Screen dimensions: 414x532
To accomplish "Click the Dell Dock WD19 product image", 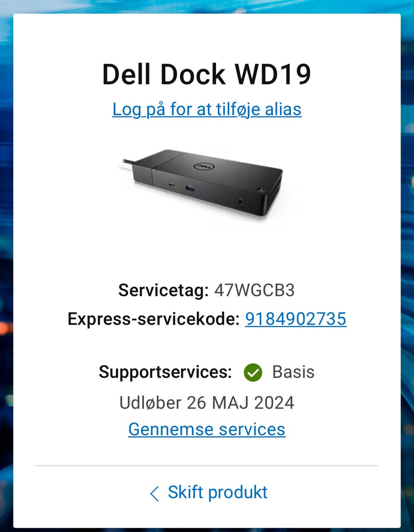I will click(x=202, y=183).
